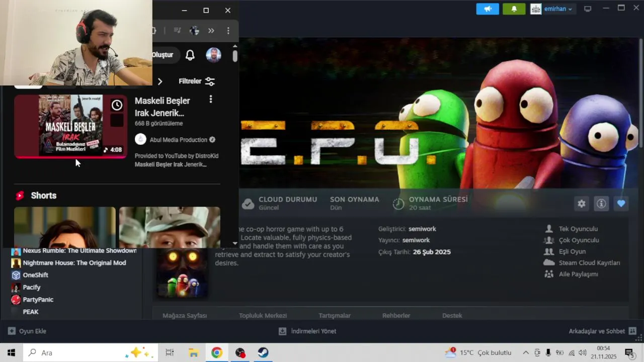
Task: Click Oyun Ekle add game button
Action: (x=27, y=331)
